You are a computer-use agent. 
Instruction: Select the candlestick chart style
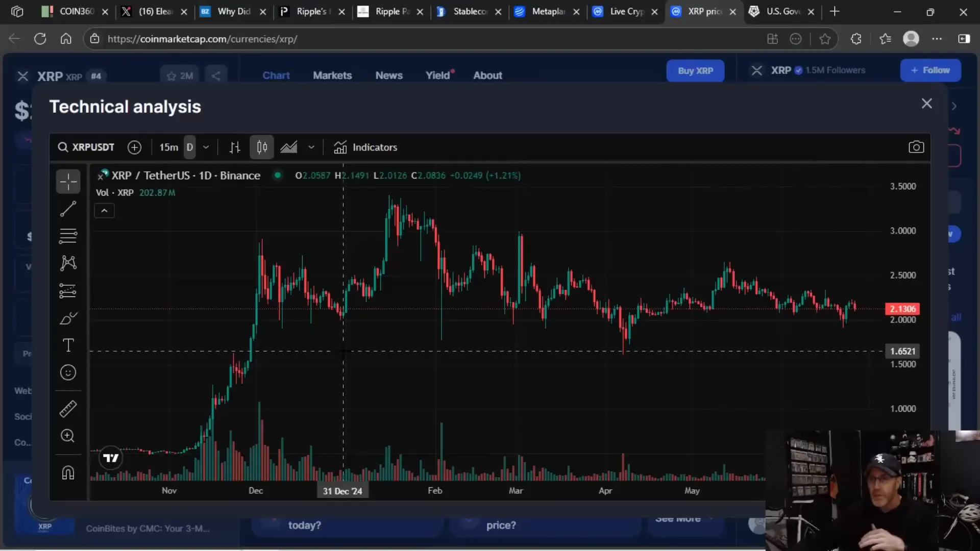pyautogui.click(x=262, y=147)
